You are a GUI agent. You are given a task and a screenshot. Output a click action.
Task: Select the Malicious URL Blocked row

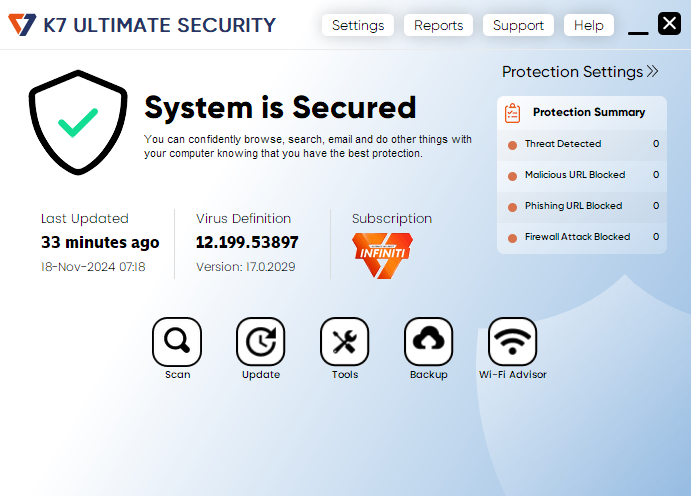click(x=581, y=175)
